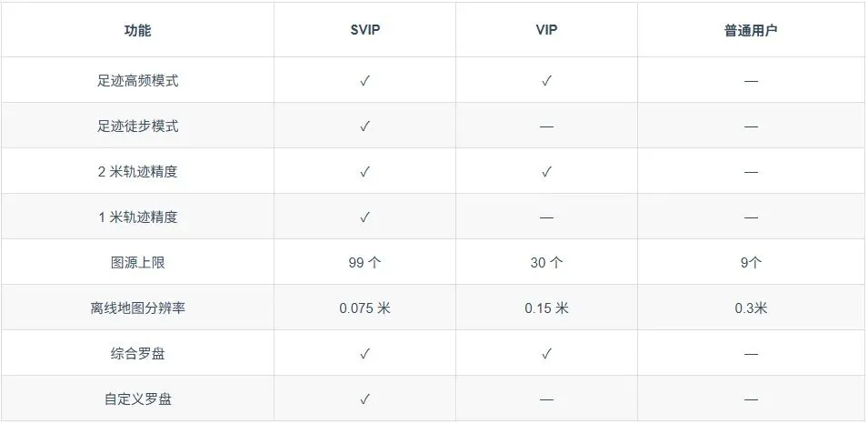
Task: Click the 图源上限 row label
Action: click(x=137, y=263)
